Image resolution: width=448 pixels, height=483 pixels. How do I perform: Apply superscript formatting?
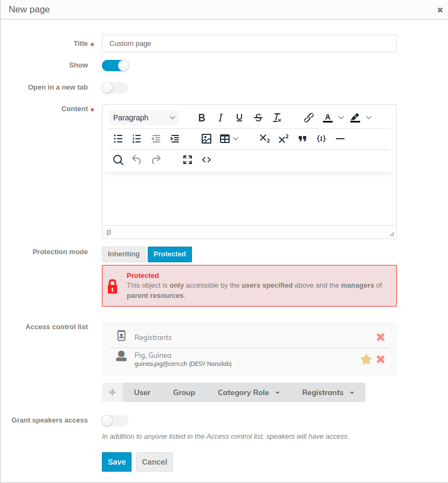(284, 139)
